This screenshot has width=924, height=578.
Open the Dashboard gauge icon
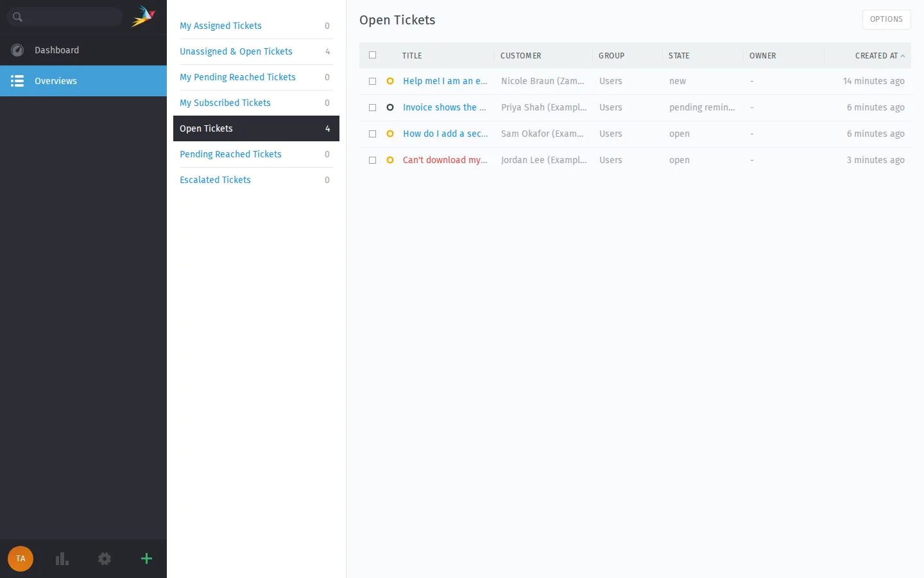pos(17,50)
